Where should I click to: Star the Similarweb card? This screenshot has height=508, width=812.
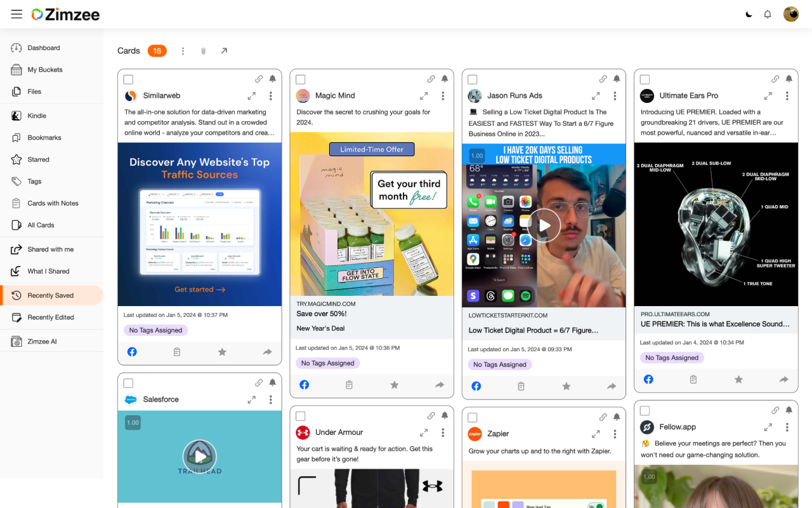222,352
